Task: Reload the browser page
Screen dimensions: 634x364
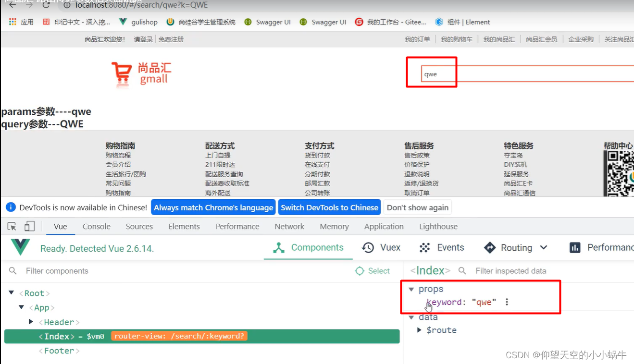Action: pyautogui.click(x=46, y=6)
